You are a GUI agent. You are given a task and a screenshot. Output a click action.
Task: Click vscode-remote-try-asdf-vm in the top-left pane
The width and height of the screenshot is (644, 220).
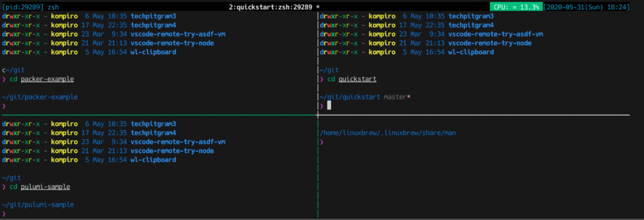coord(178,34)
